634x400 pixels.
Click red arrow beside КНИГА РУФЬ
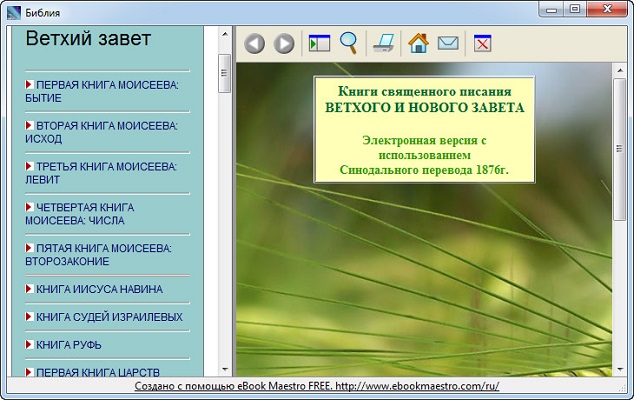coord(29,344)
